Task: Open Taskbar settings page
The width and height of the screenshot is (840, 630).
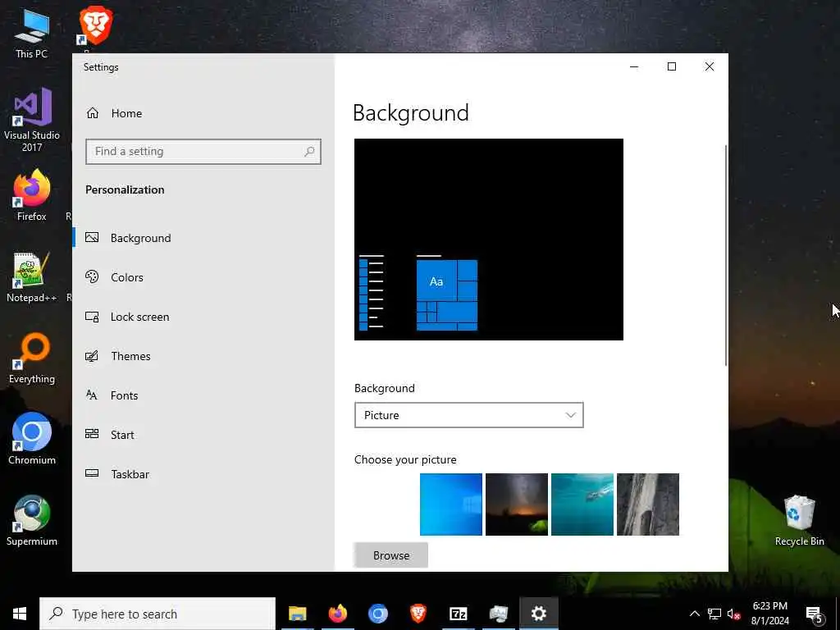Action: pos(130,474)
